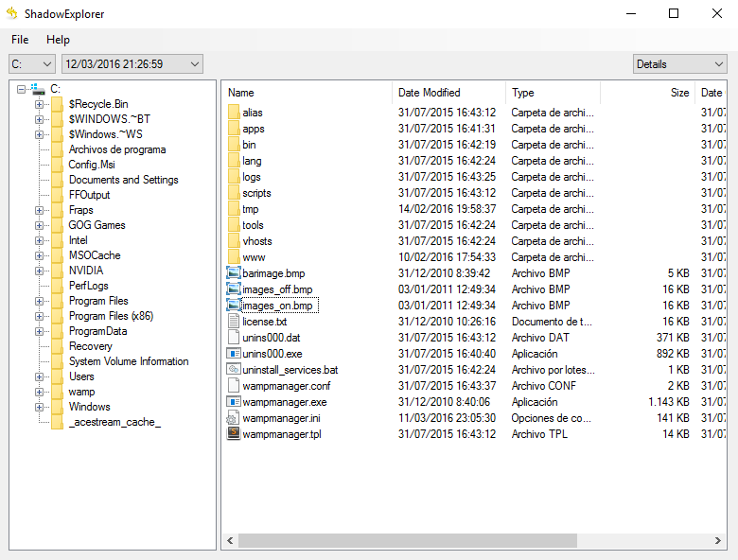Click the C: drive icon in tree
Viewport: 738px width, 560px height.
click(x=38, y=89)
